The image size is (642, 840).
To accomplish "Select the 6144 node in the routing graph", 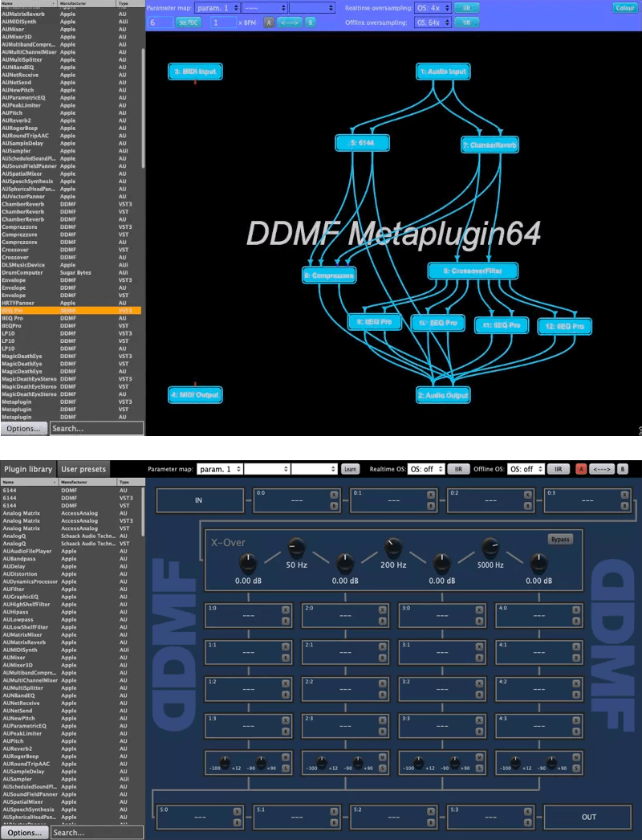I will (x=362, y=142).
